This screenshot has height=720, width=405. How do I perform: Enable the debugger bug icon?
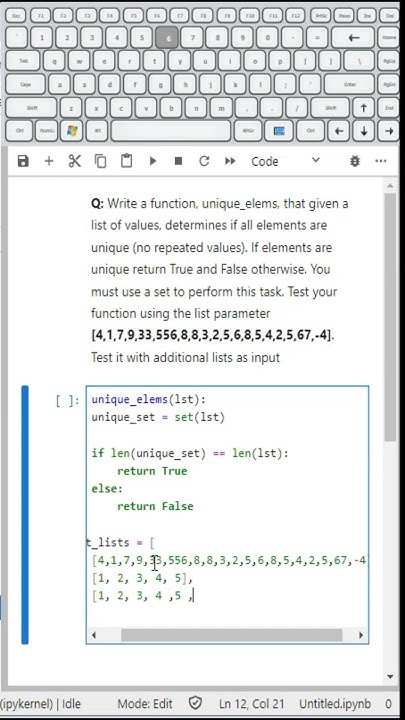click(355, 161)
